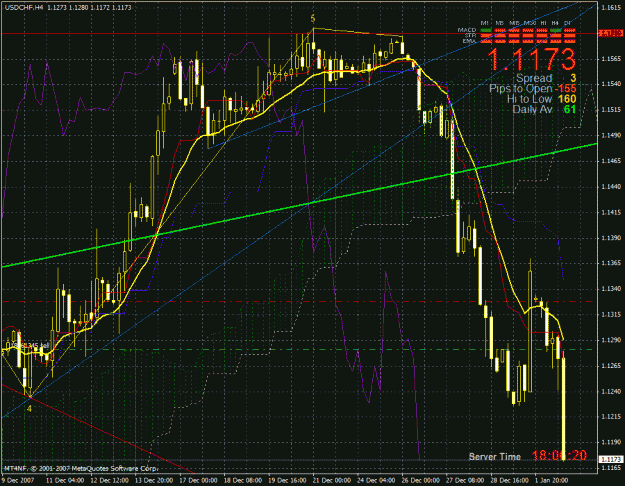Click the 1.1415 price axis label

pos(611,212)
